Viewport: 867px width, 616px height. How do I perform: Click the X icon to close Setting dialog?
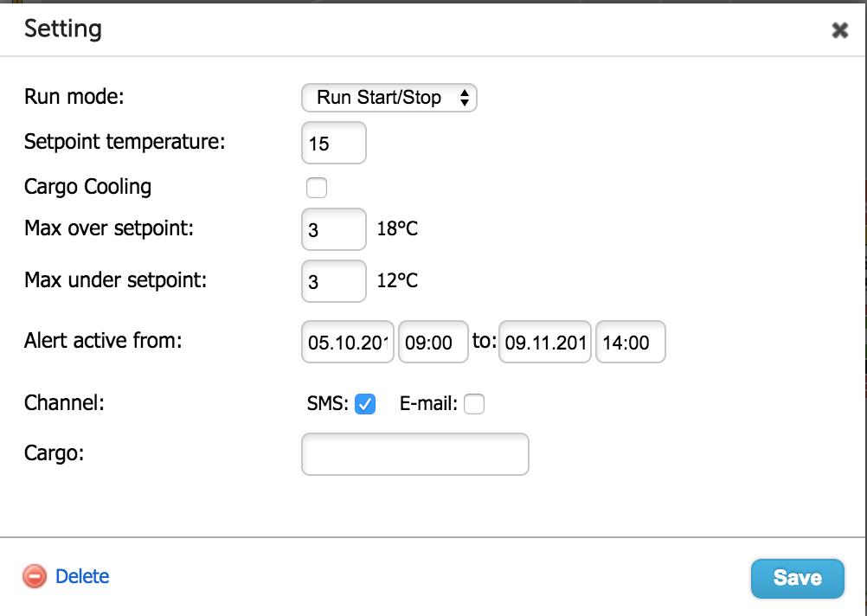[839, 29]
